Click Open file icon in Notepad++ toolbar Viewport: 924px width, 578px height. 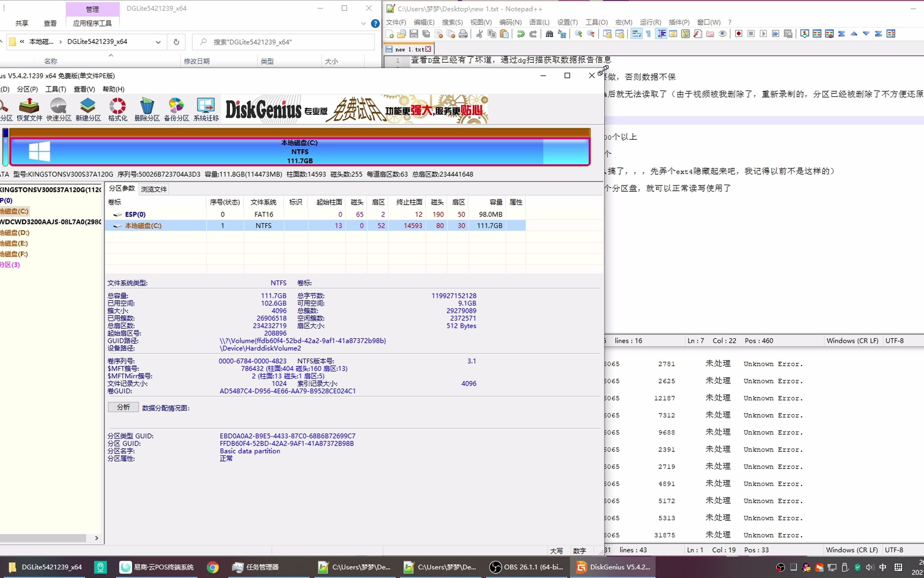tap(402, 34)
